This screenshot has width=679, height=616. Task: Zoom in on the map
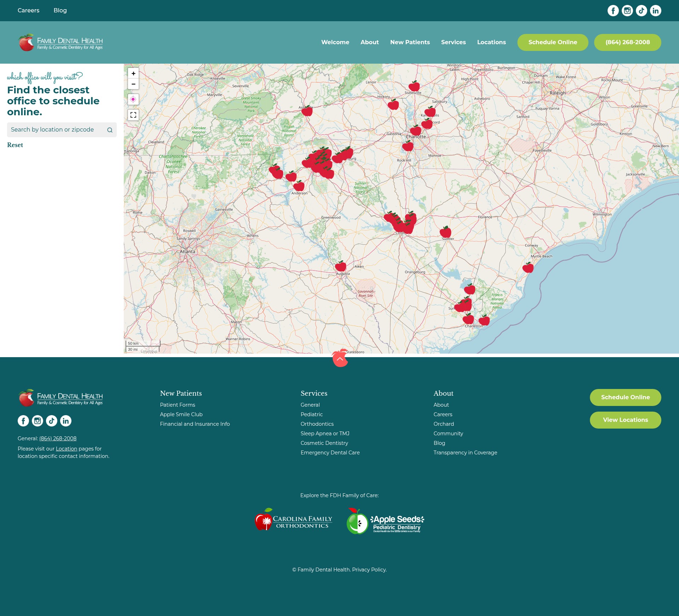(133, 74)
